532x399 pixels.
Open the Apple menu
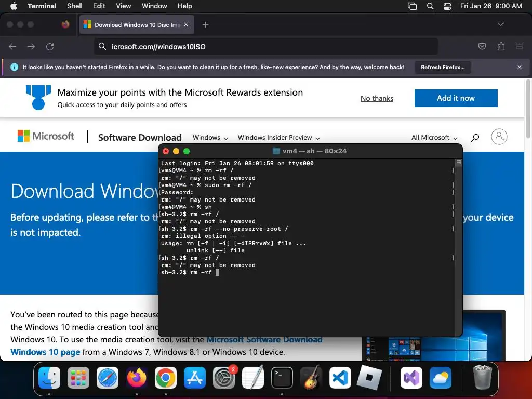point(14,6)
